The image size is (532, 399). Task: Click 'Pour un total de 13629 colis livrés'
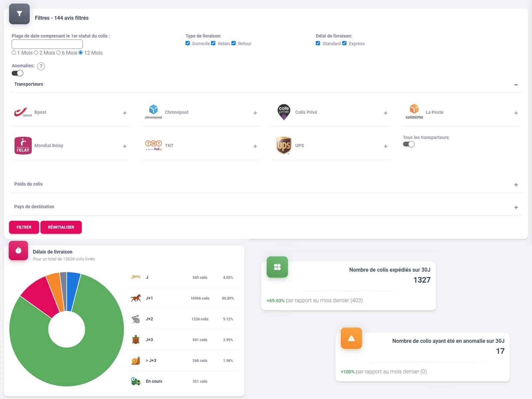pyautogui.click(x=64, y=259)
